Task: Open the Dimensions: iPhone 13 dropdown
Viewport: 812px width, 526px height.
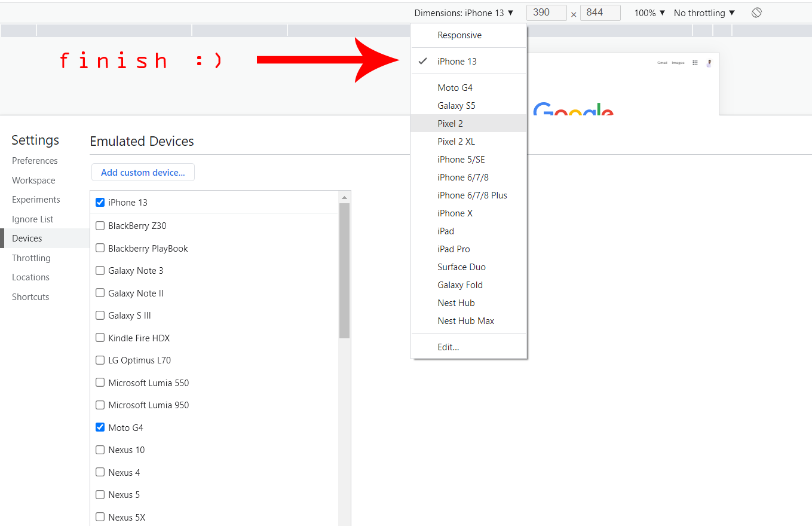Action: point(464,13)
